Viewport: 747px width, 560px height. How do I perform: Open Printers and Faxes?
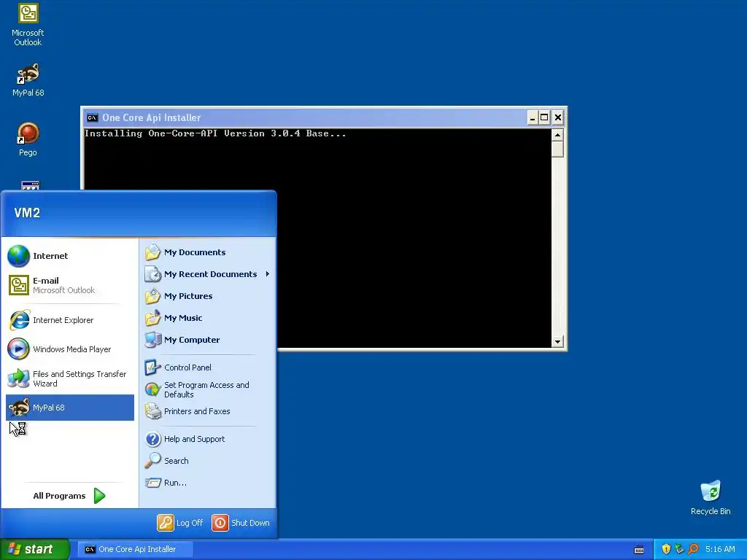coord(207,411)
